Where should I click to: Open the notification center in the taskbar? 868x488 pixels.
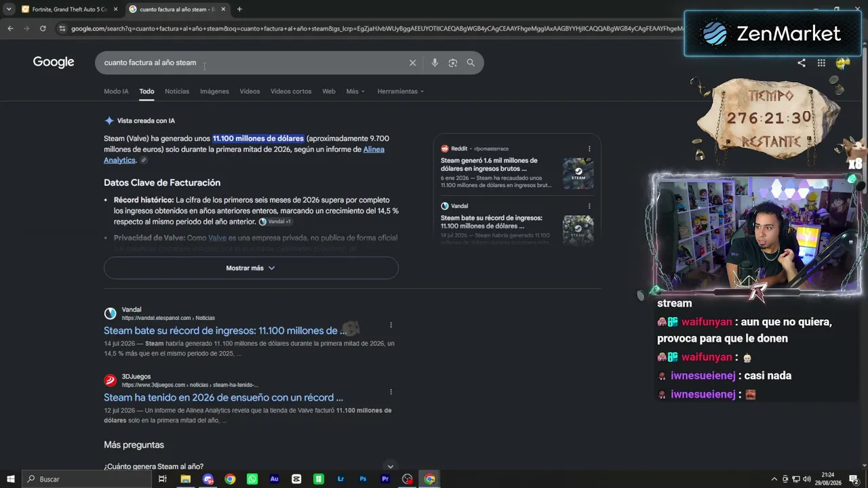tap(854, 479)
